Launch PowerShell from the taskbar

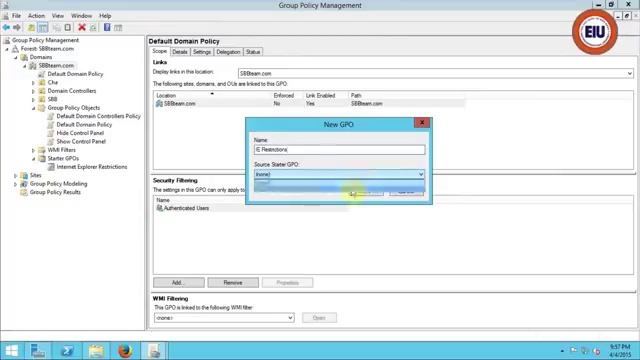point(67,351)
